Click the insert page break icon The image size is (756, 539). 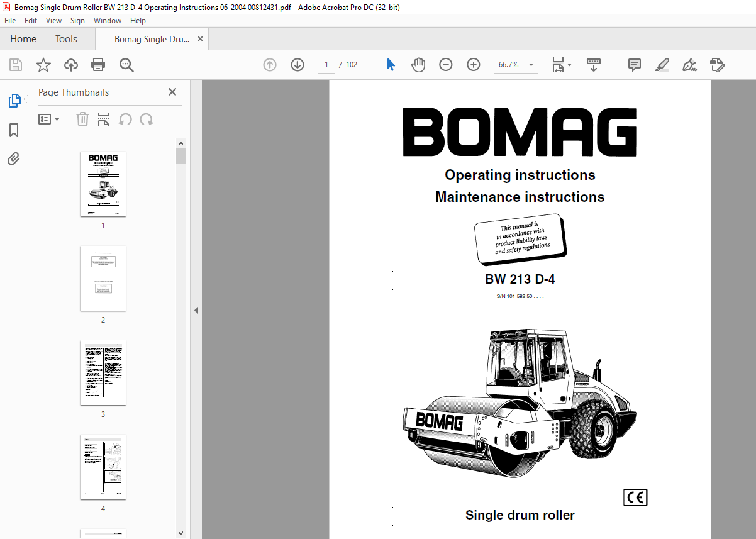104,119
